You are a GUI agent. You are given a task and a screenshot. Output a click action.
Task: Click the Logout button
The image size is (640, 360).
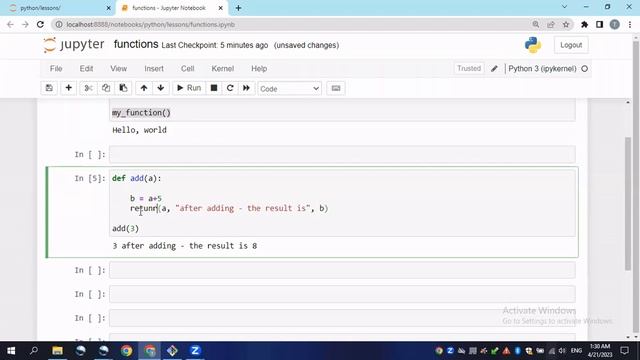[571, 45]
